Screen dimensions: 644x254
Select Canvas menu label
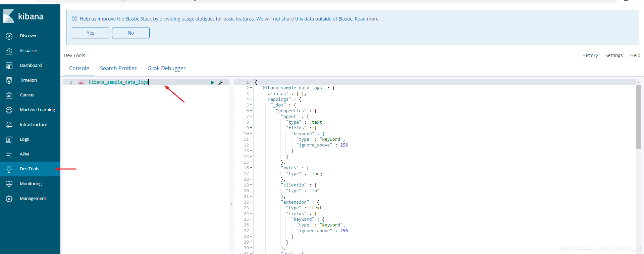point(27,95)
